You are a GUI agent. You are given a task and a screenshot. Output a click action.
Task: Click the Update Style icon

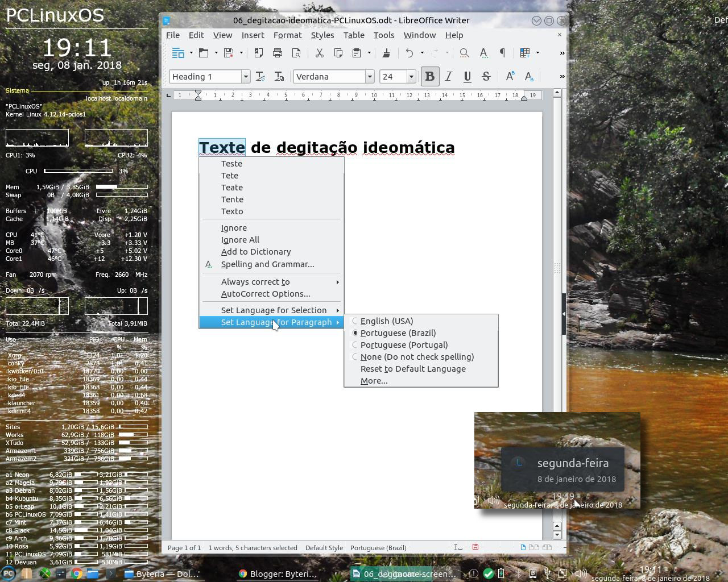tap(260, 76)
